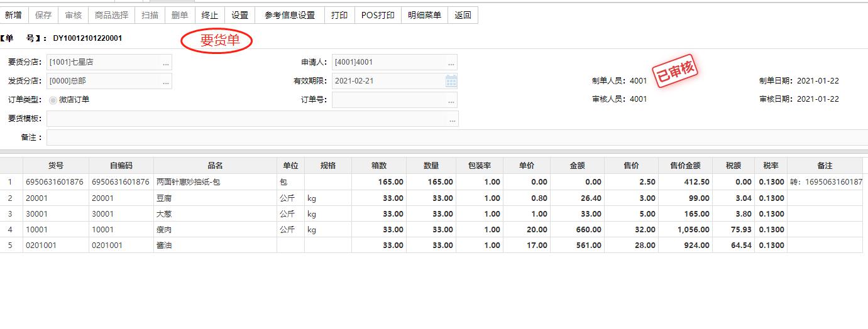Open the 明细菜单 menu
The height and width of the screenshot is (329, 868).
point(424,15)
